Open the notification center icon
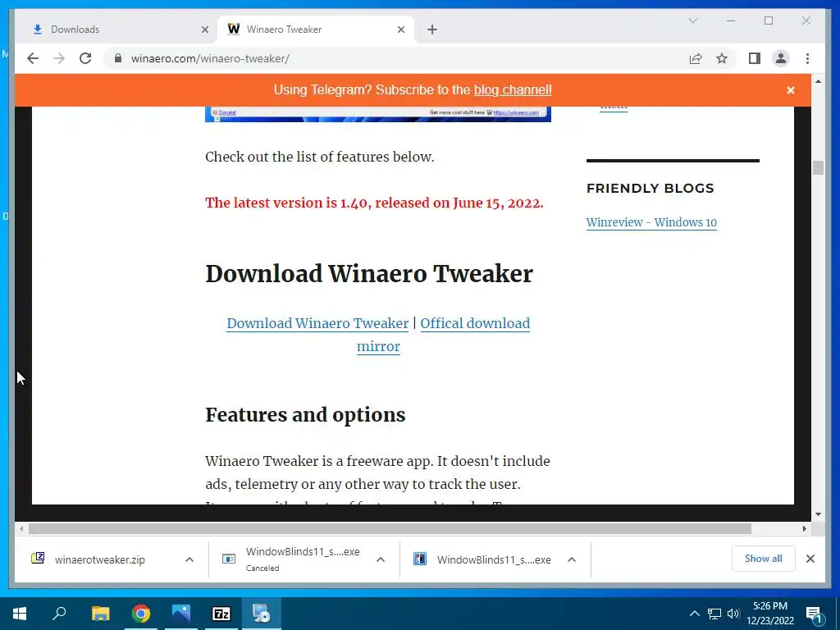 tap(815, 614)
